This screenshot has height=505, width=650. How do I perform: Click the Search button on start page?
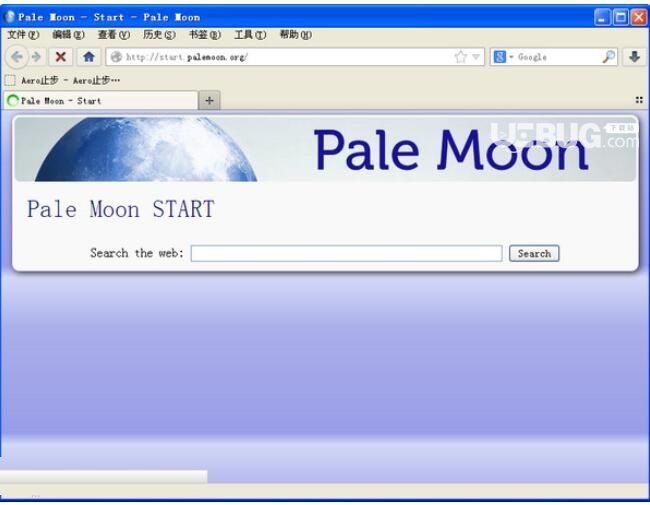click(534, 253)
